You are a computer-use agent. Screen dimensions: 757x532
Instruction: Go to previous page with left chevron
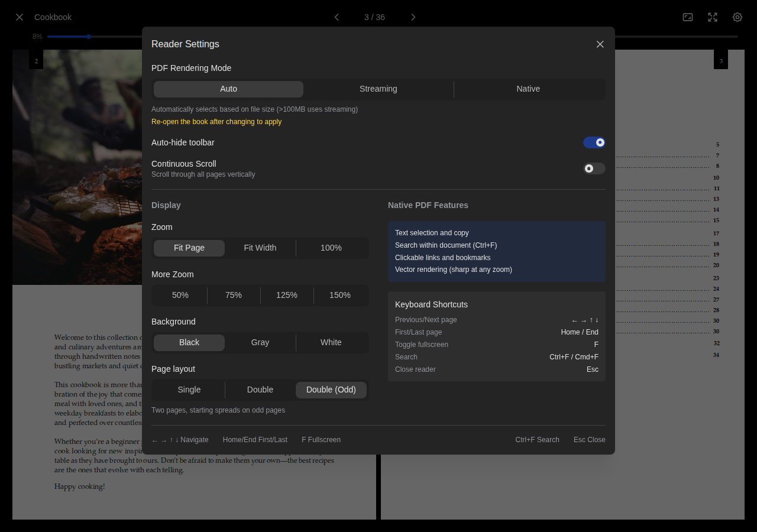336,17
